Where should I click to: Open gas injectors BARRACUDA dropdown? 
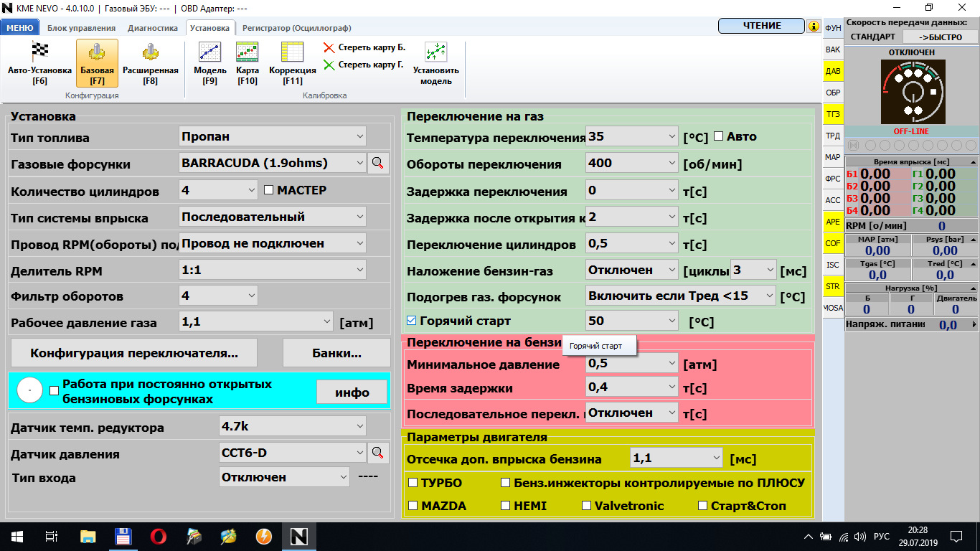[272, 163]
